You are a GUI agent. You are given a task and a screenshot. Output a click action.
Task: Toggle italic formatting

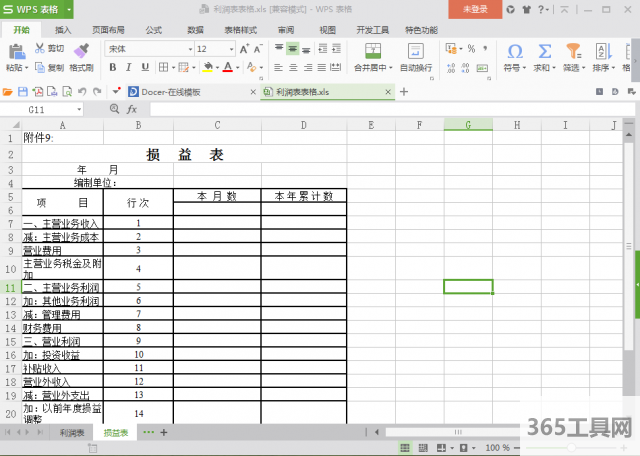pos(129,67)
